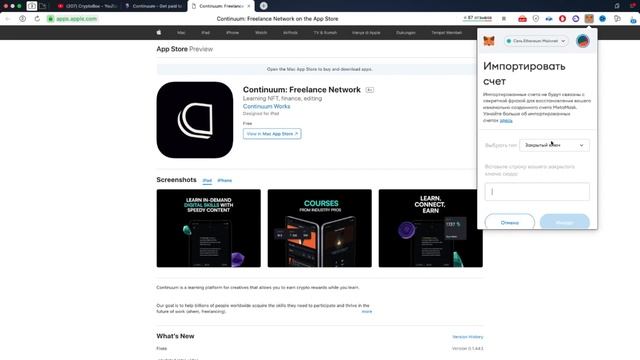
Task: Click the 'Continuum: Freelance Network' app title
Action: pos(302,89)
